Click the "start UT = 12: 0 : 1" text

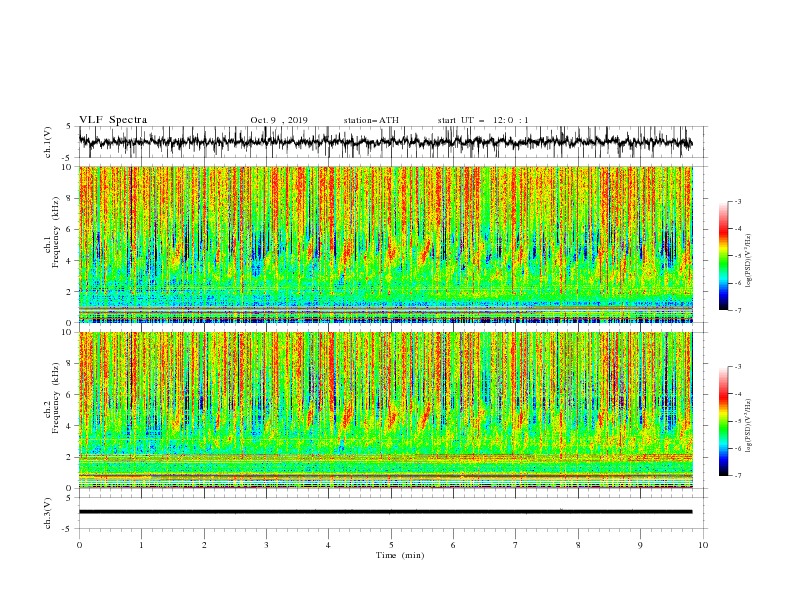(483, 120)
